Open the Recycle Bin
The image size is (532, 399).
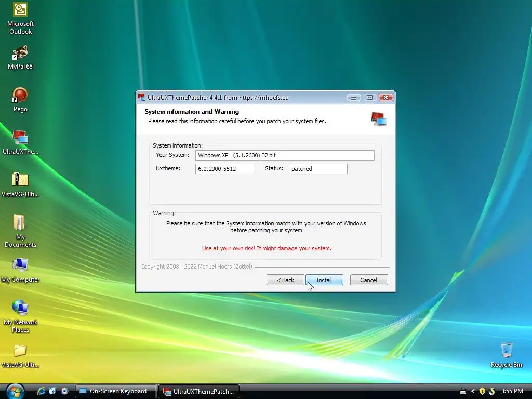point(506,355)
